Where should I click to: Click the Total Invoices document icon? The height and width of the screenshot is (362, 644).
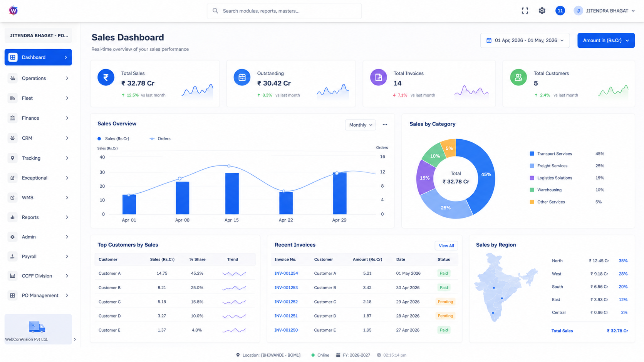click(379, 77)
